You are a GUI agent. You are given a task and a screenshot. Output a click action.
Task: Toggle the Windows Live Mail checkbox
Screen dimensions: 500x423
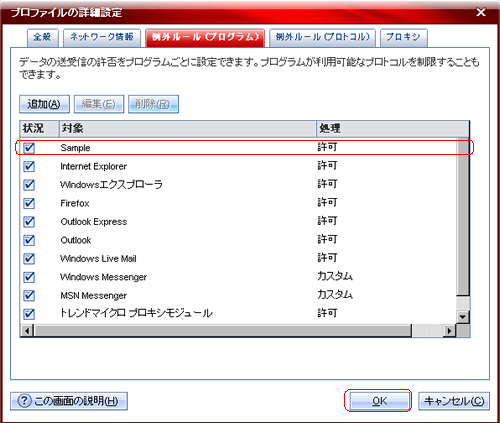pos(29,258)
